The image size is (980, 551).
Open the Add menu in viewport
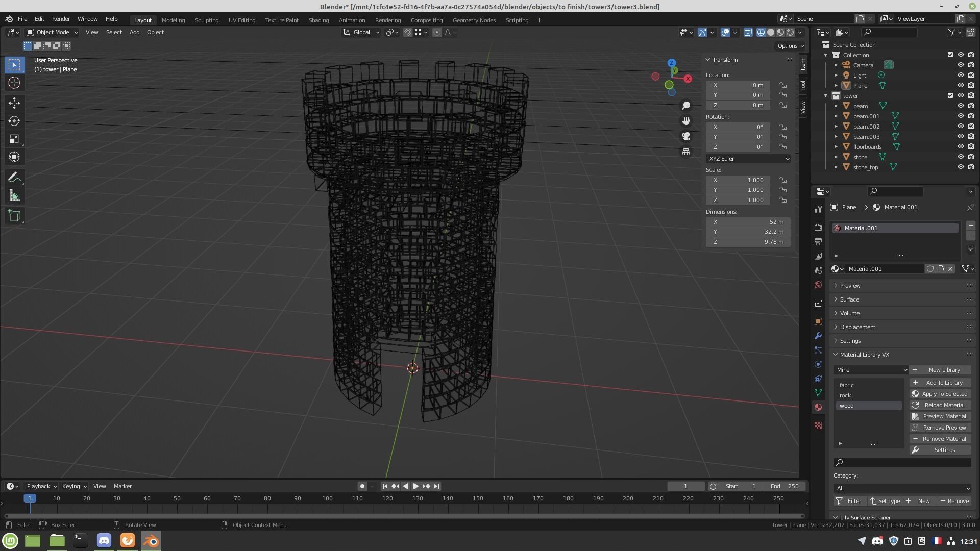click(134, 32)
